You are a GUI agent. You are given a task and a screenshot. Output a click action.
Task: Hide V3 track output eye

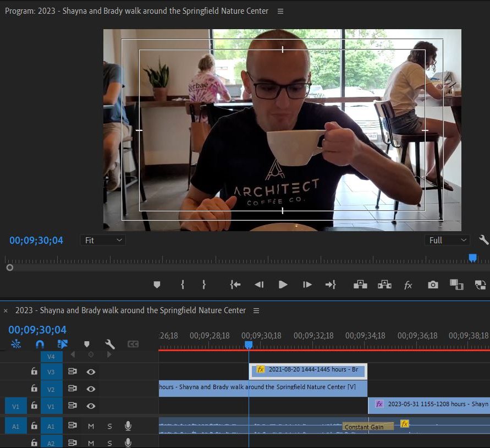91,371
